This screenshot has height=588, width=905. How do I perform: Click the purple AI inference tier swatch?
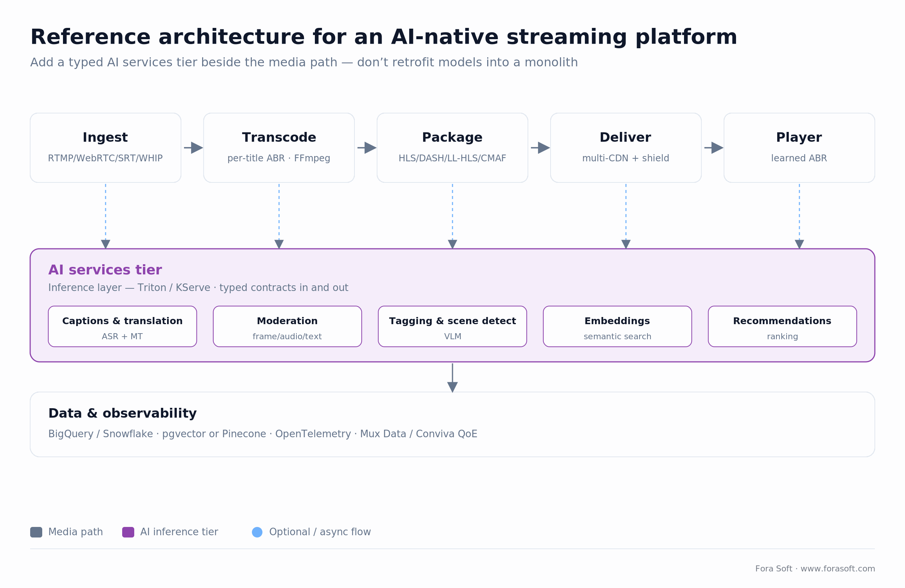pos(128,532)
